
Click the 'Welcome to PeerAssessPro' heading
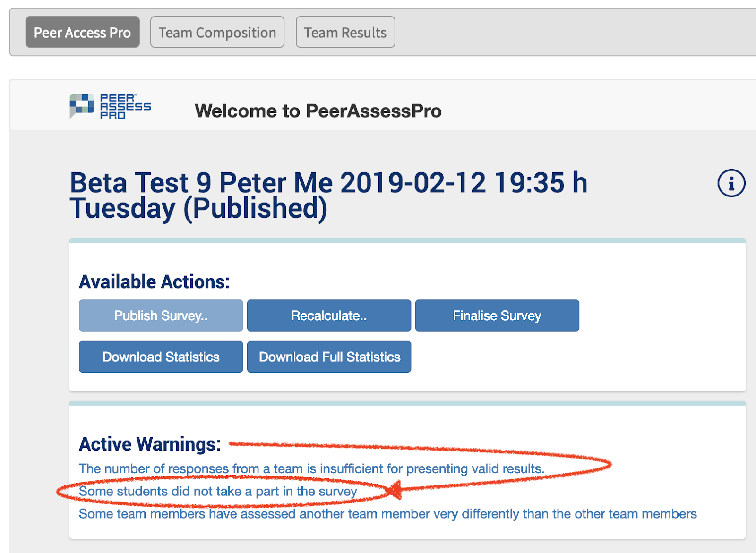coord(318,111)
